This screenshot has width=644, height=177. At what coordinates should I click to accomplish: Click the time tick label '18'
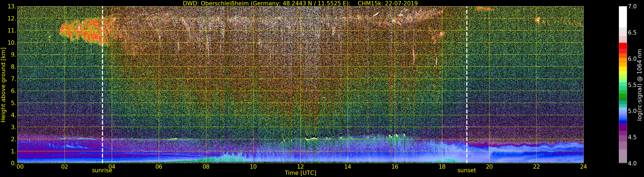pyautogui.click(x=442, y=166)
